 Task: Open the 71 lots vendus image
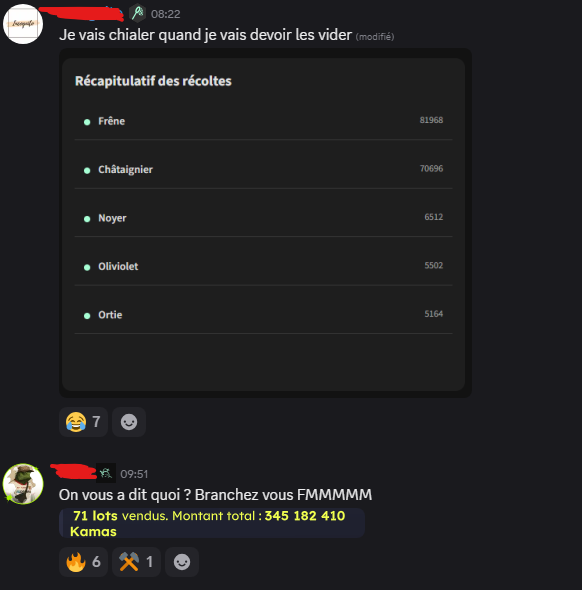[x=212, y=523]
